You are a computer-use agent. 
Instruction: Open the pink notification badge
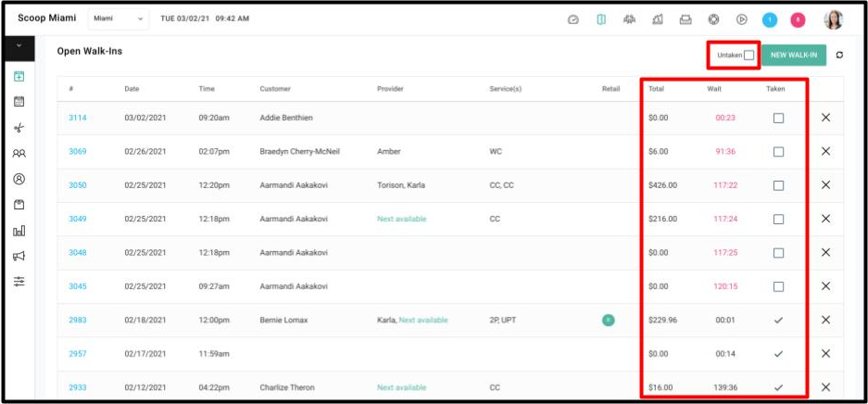pos(798,20)
